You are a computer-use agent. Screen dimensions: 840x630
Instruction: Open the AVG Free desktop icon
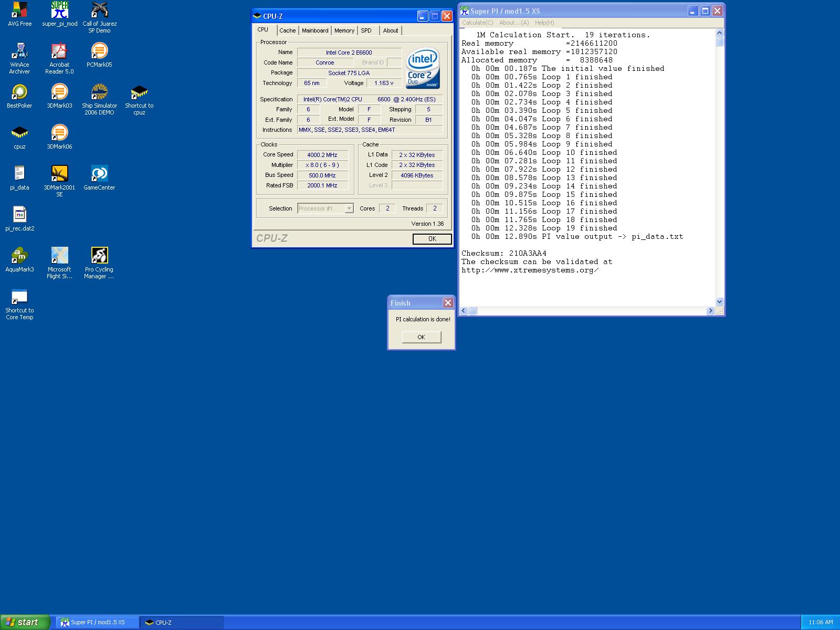coord(19,14)
